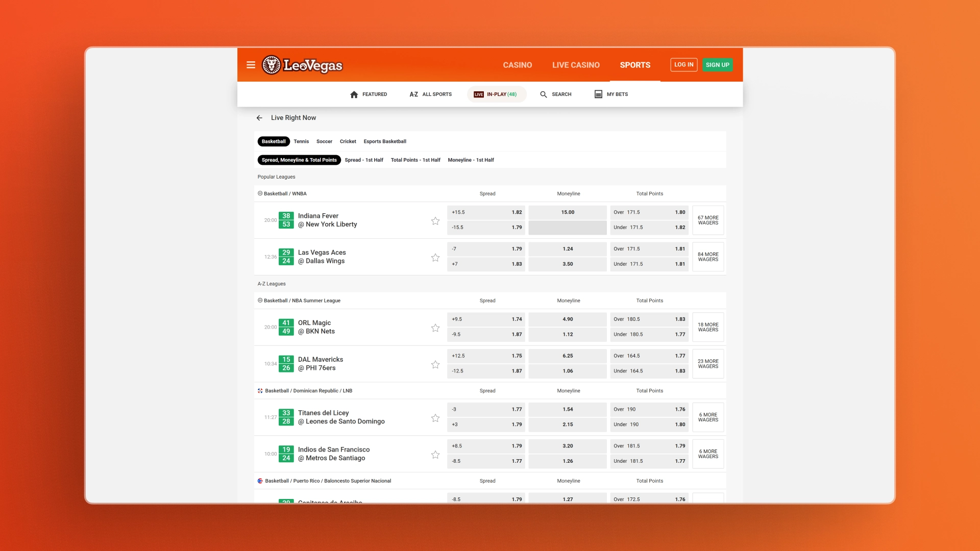Select the Cricket sport filter

click(348, 141)
